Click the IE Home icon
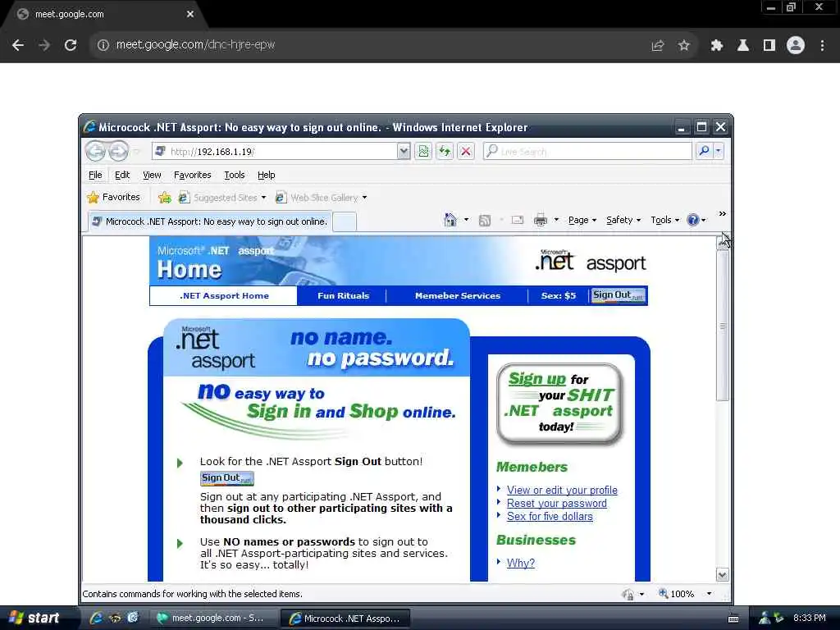 click(x=450, y=220)
